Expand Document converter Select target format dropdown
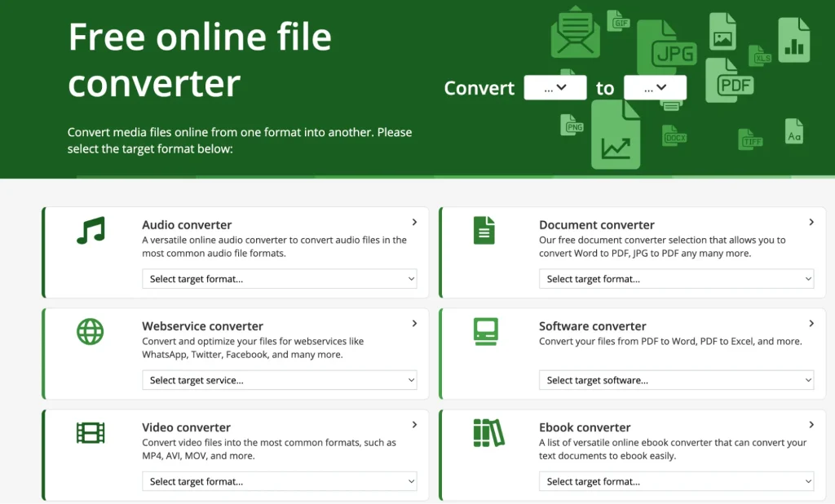Screen dimensions: 835x504 pos(676,279)
